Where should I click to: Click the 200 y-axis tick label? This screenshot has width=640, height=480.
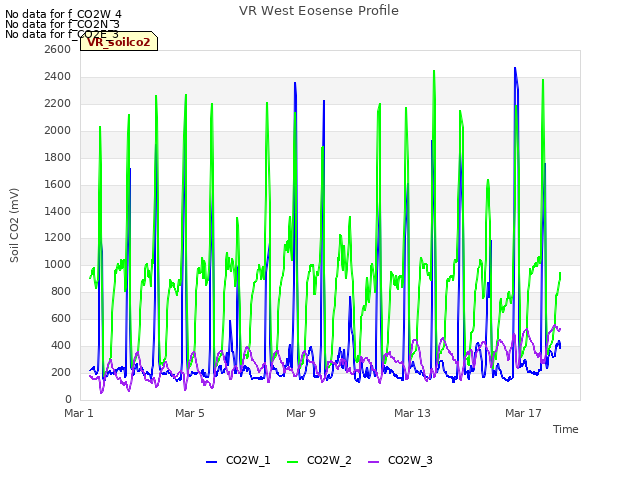[x=61, y=373]
